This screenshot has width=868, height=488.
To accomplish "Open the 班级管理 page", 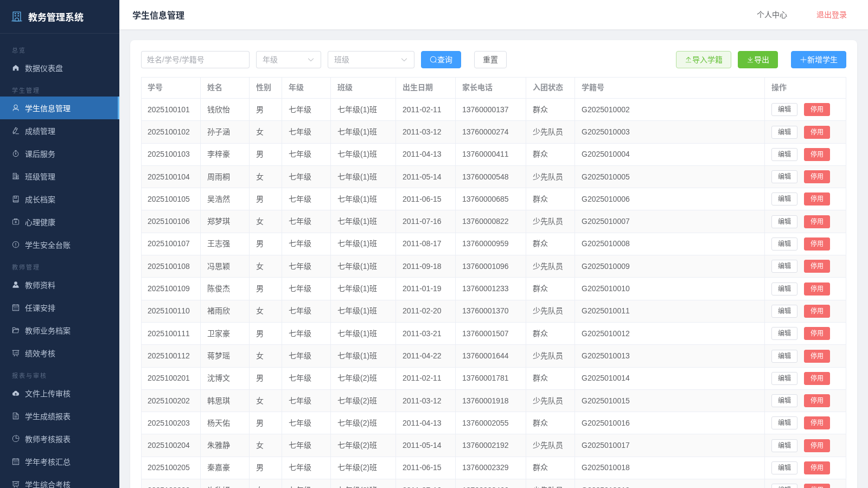I will pos(60,177).
